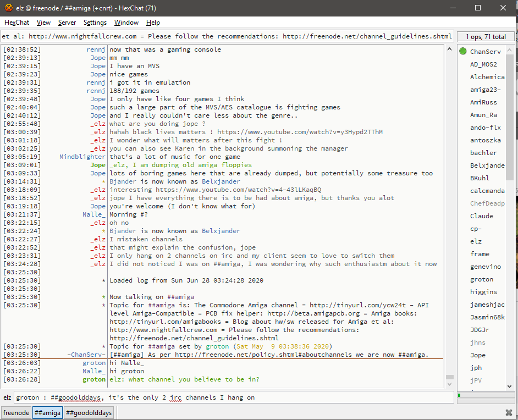Click ChanServ's green op status dot
This screenshot has width=518, height=420.
click(x=463, y=51)
